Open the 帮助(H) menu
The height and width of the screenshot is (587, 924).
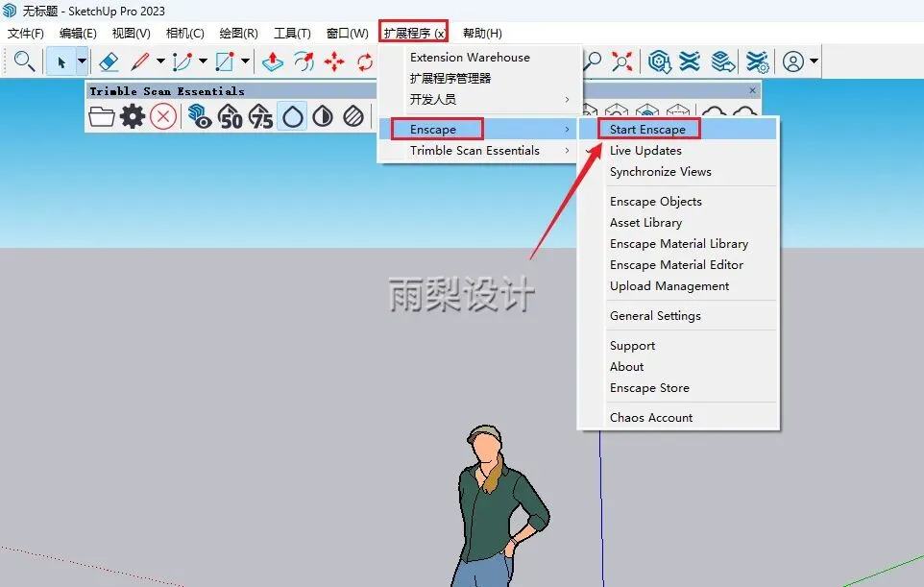(x=482, y=33)
